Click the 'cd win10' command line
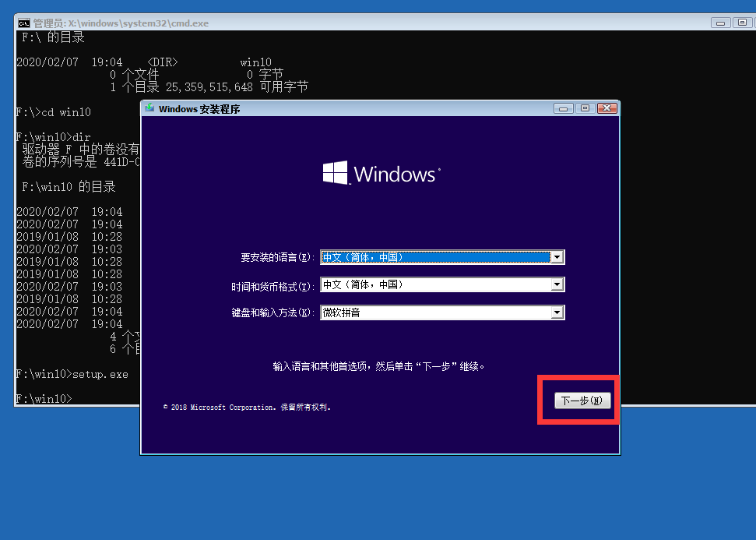The width and height of the screenshot is (756, 540). [55, 112]
